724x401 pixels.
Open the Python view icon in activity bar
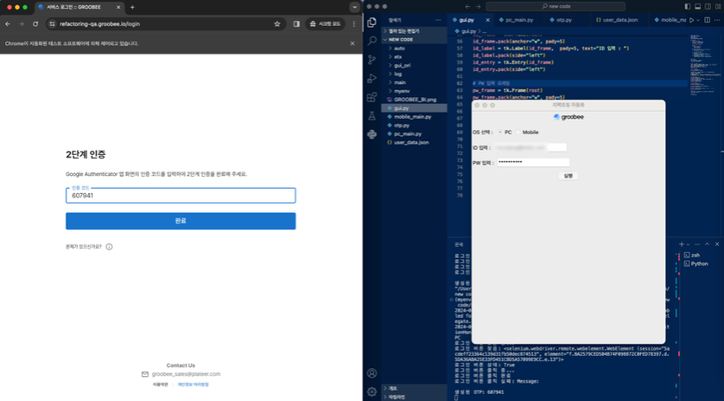[372, 134]
